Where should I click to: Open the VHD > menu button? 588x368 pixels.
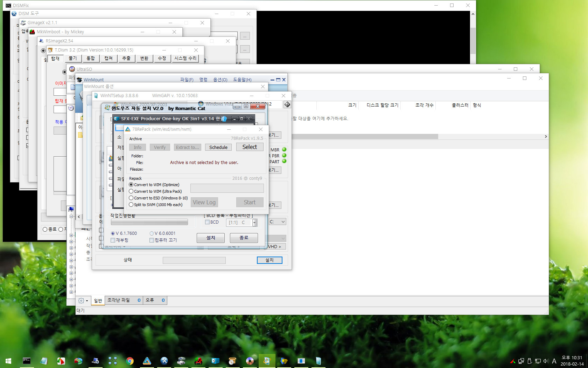pos(274,247)
